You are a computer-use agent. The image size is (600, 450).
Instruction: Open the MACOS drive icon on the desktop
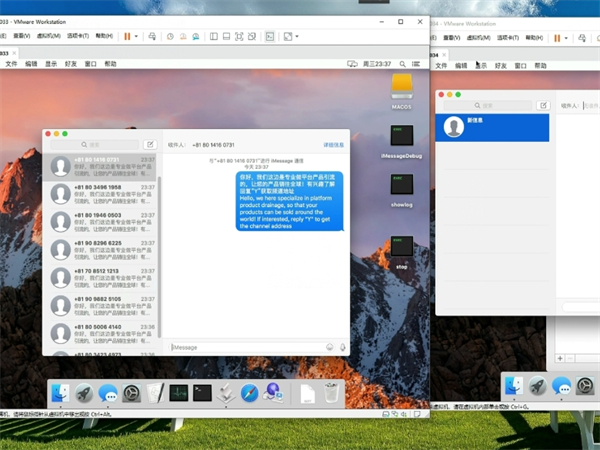402,88
